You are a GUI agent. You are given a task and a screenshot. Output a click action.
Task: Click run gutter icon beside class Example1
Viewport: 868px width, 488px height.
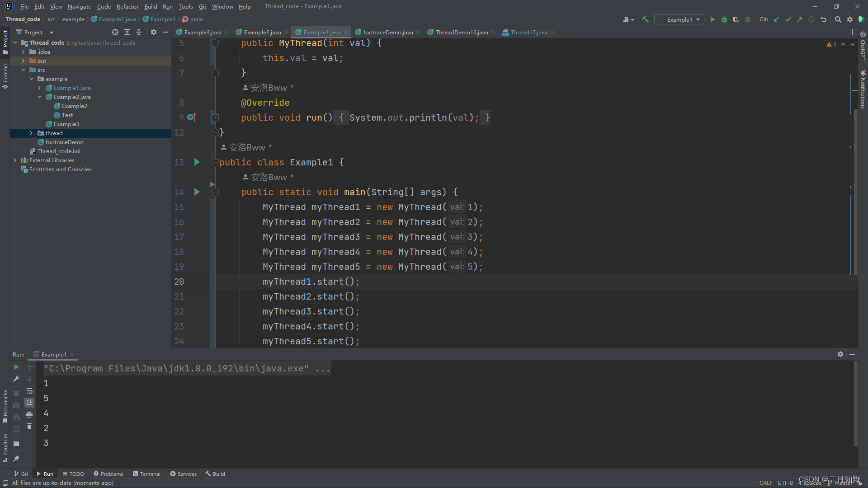(x=197, y=162)
